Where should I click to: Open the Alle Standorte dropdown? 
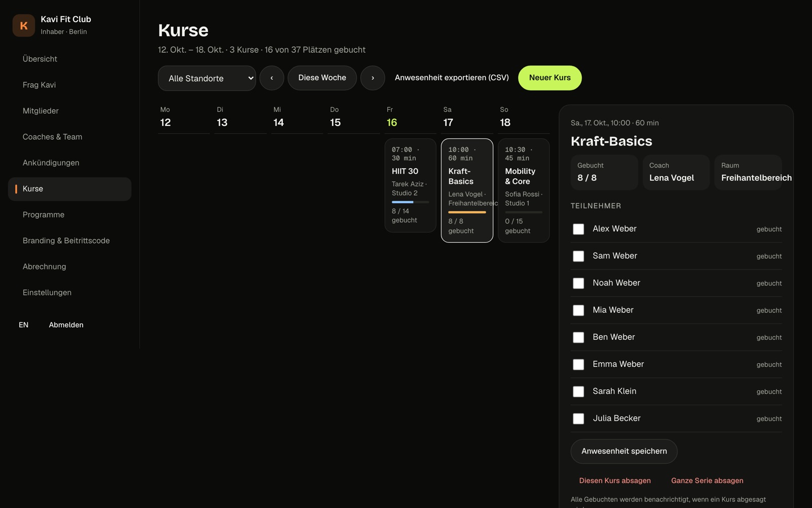207,78
